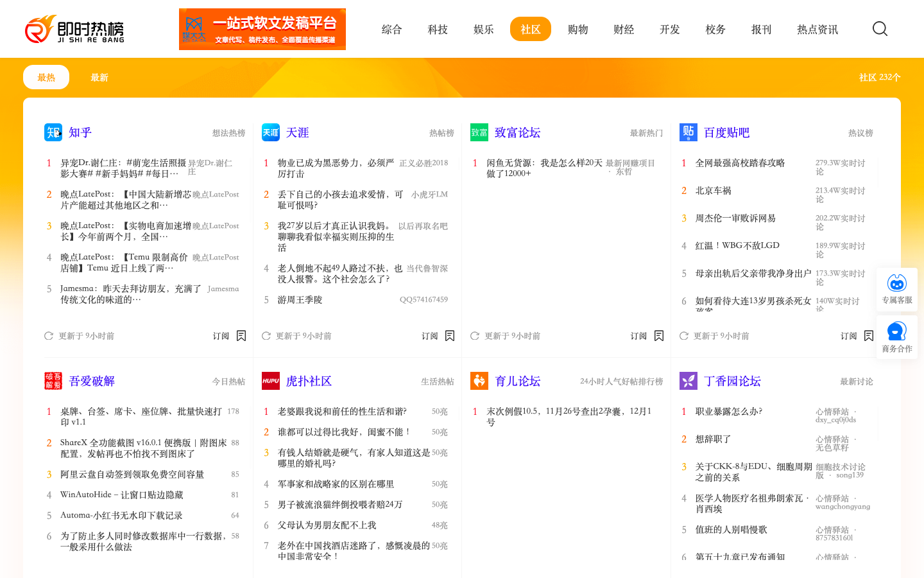
Task: Open the 游周王季陵 post in 天涯
Action: [300, 300]
